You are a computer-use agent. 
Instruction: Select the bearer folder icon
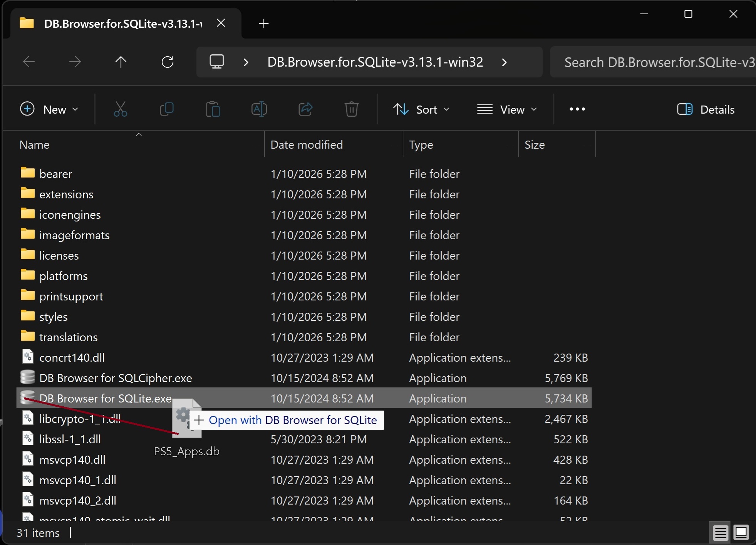point(27,173)
